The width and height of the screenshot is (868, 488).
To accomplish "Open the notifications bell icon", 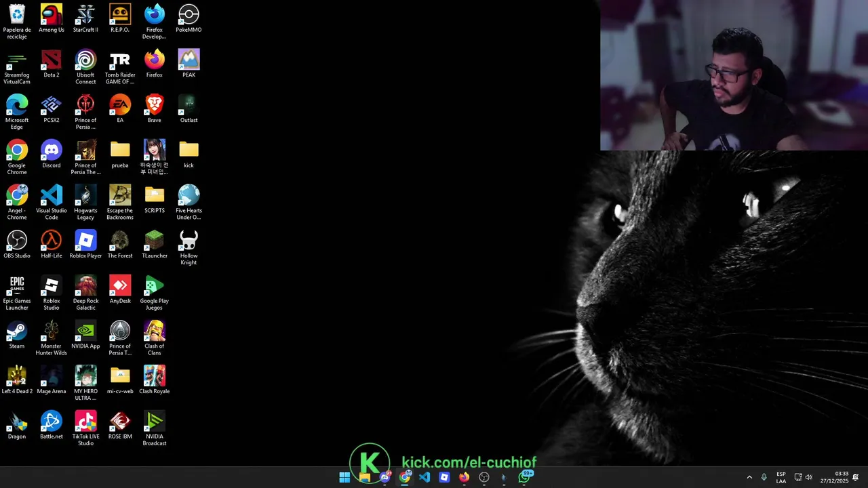I will tap(856, 477).
